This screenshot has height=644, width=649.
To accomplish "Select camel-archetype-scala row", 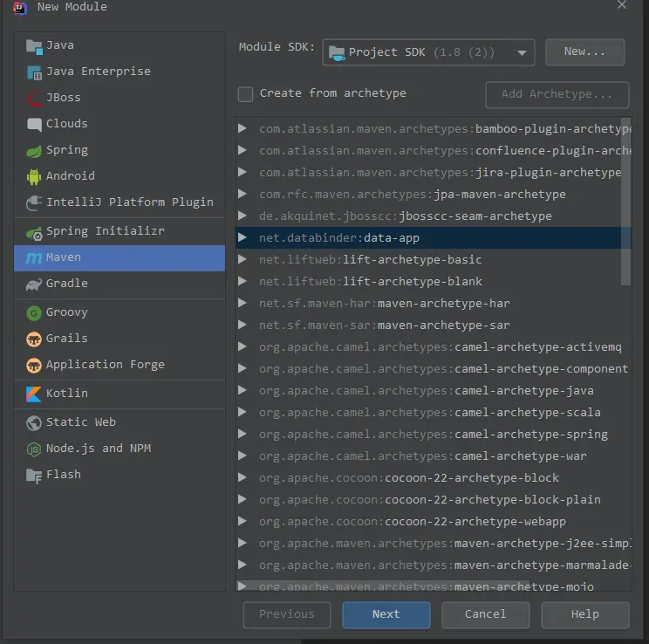I will pos(434,412).
